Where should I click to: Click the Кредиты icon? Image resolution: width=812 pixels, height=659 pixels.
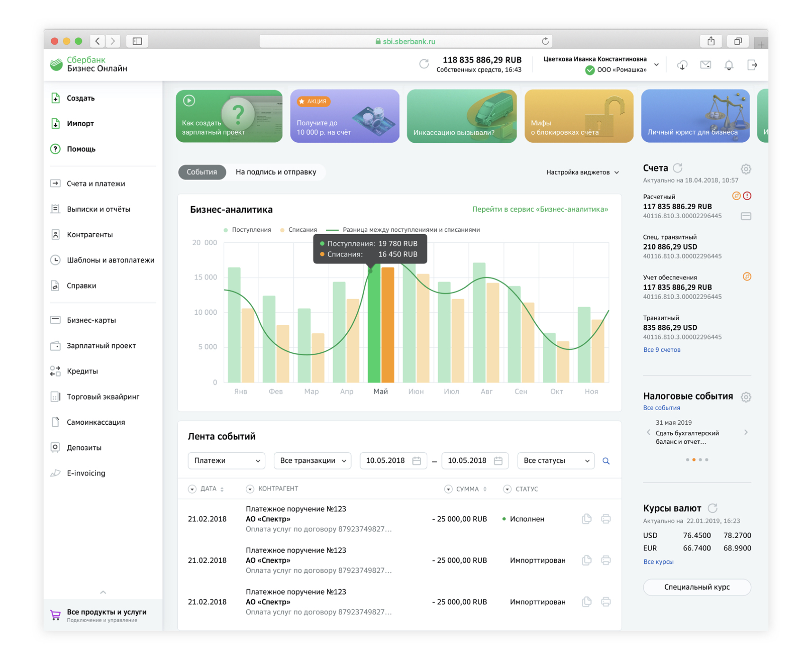55,371
